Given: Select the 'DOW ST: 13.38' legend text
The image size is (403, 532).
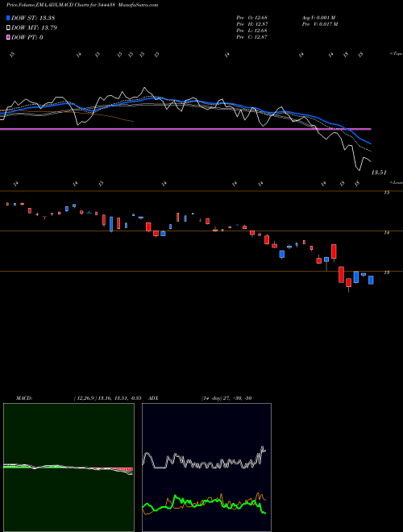Looking at the screenshot, I should pos(33,18).
